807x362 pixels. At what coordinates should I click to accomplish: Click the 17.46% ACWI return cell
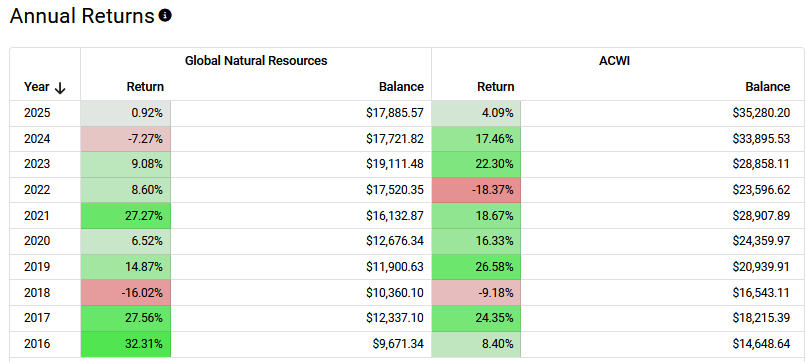(x=476, y=139)
